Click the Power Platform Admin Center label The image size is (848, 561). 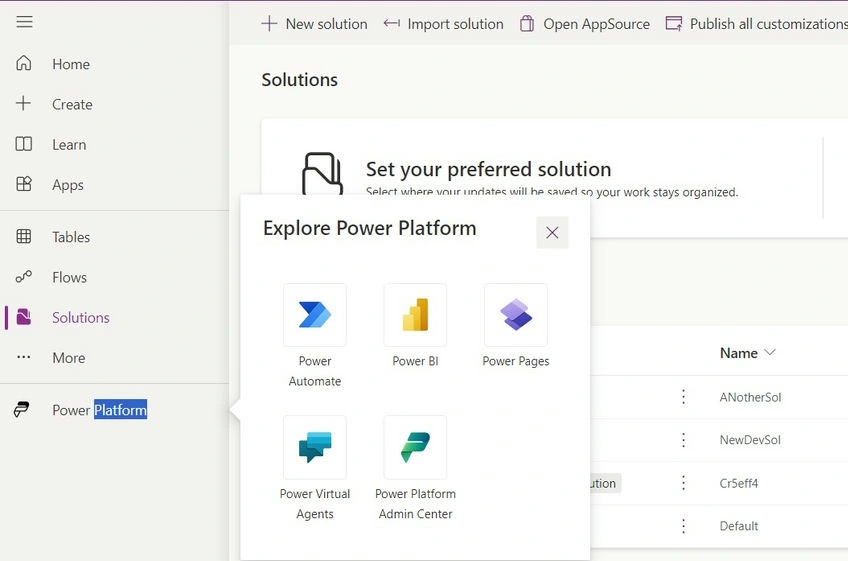pyautogui.click(x=415, y=504)
